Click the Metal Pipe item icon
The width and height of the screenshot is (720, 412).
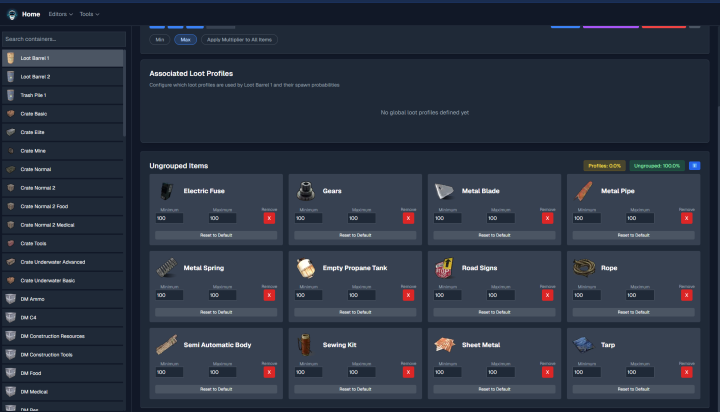click(584, 191)
